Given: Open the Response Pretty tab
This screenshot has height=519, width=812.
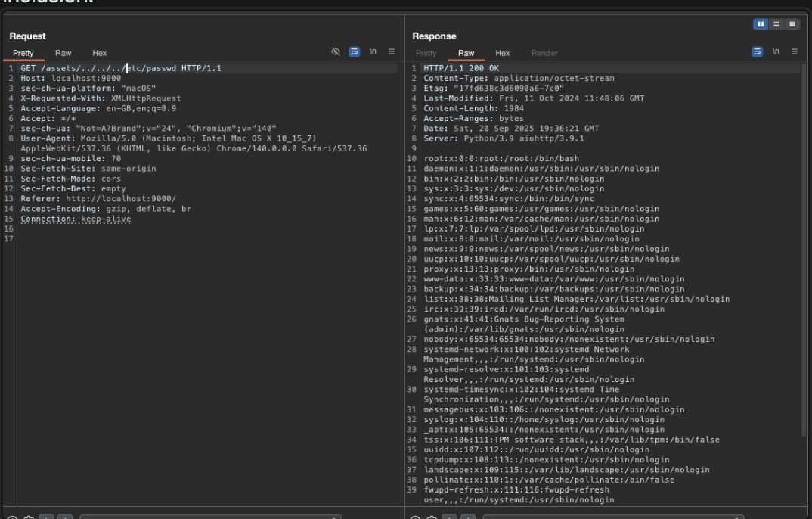Looking at the screenshot, I should coord(426,54).
